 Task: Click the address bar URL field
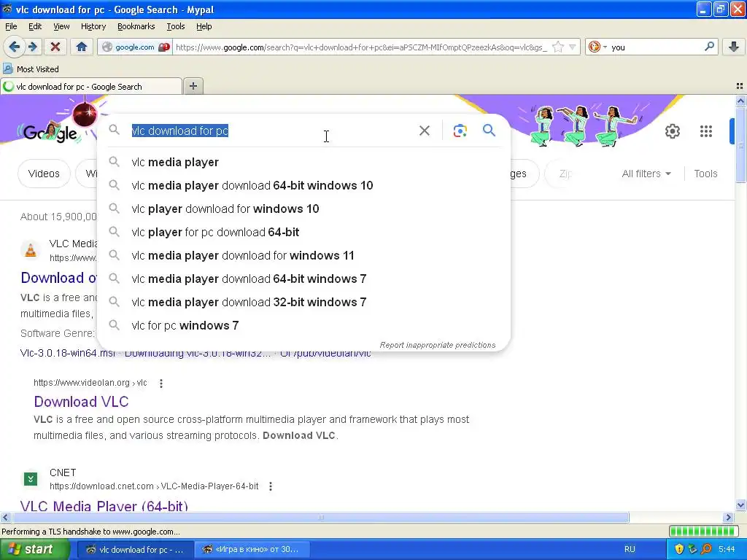click(362, 47)
